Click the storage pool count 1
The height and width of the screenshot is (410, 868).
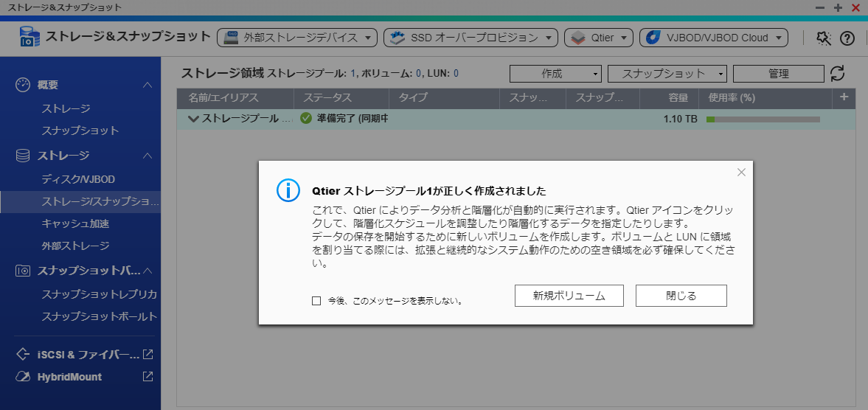click(x=353, y=74)
